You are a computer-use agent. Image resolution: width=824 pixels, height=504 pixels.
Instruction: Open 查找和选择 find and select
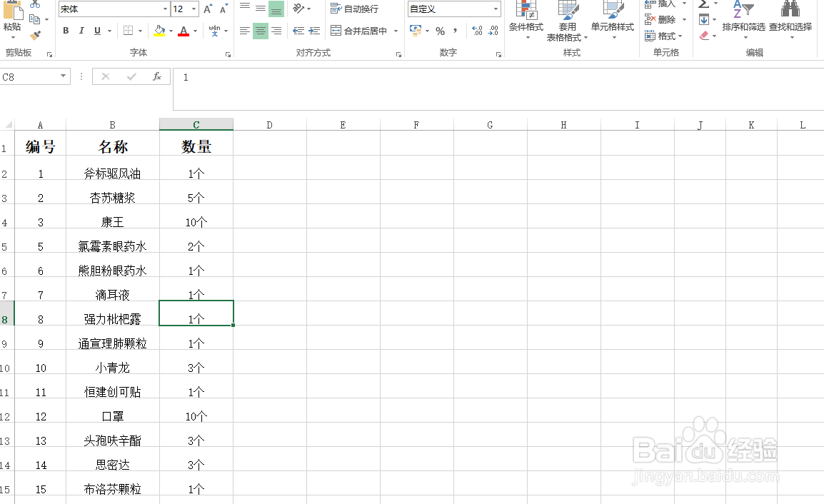[x=790, y=19]
